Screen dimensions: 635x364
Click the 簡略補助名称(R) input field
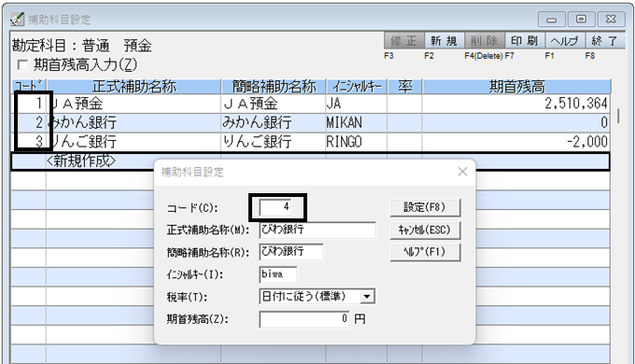click(291, 251)
